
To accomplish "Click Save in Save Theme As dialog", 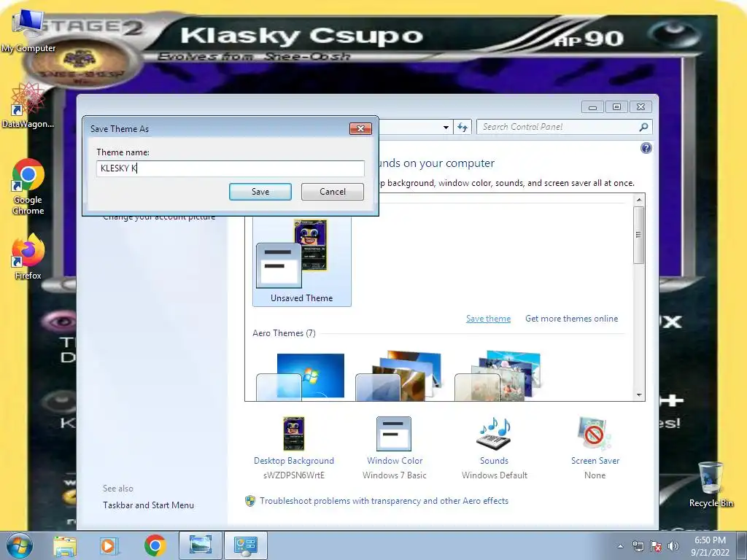I will (x=260, y=192).
